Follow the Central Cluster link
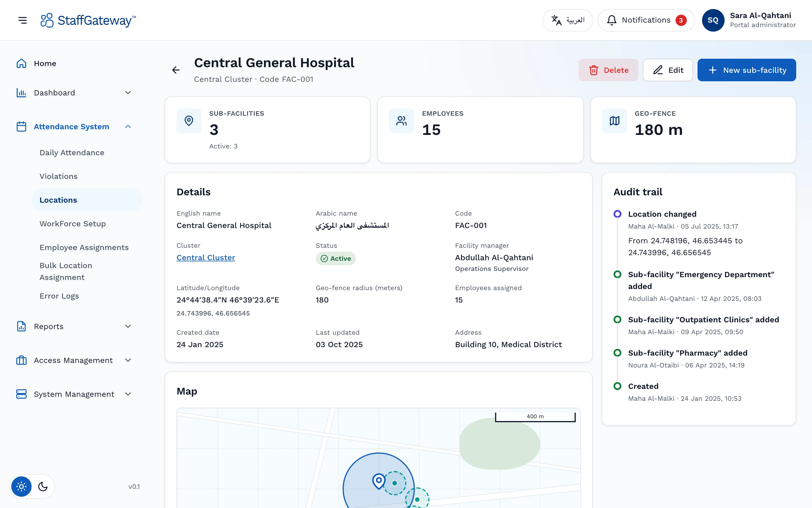This screenshot has height=508, width=812. (206, 258)
